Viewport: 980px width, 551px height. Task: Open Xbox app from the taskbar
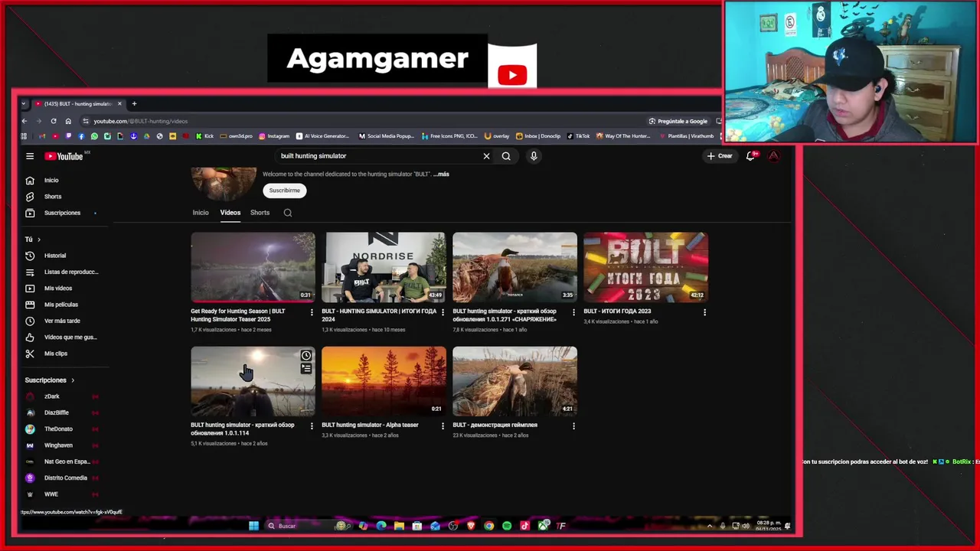coord(543,526)
